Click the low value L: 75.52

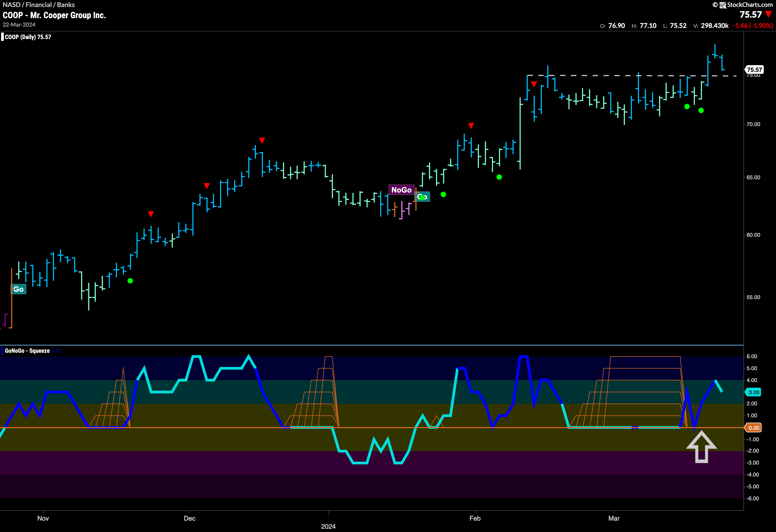[675, 26]
